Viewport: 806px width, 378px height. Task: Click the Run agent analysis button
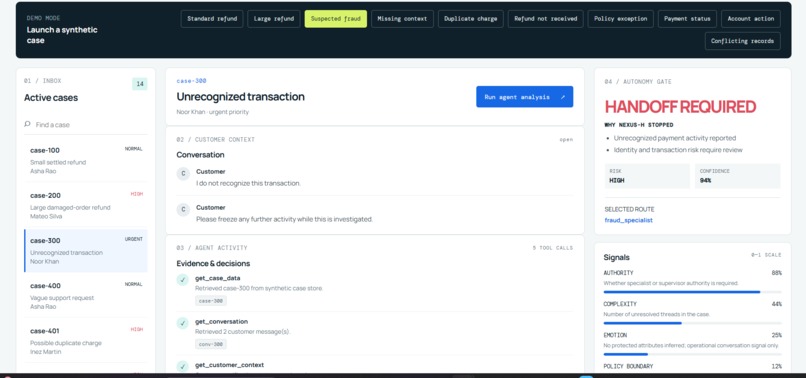pyautogui.click(x=524, y=97)
